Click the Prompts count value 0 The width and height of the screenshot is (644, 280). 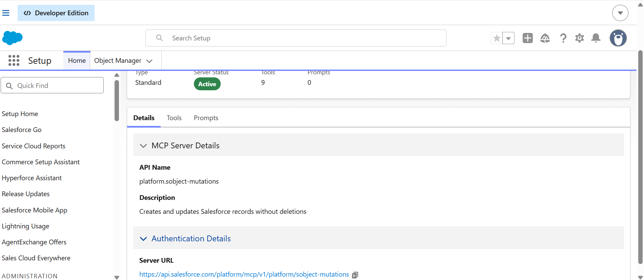[x=309, y=82]
